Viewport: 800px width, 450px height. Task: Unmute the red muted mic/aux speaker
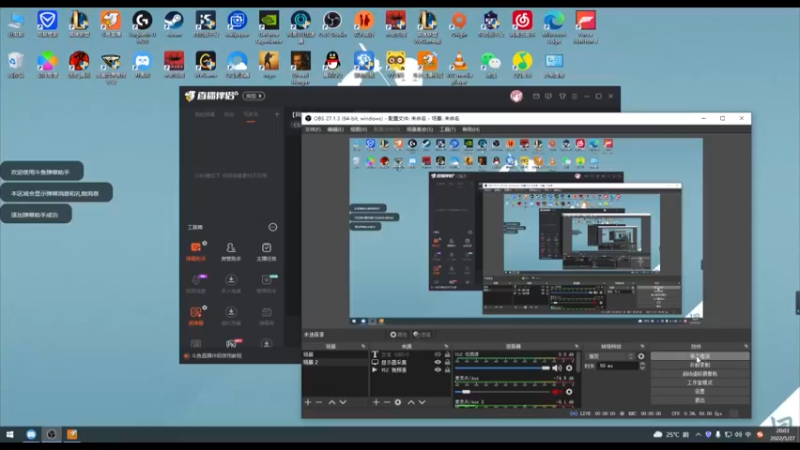pos(557,392)
